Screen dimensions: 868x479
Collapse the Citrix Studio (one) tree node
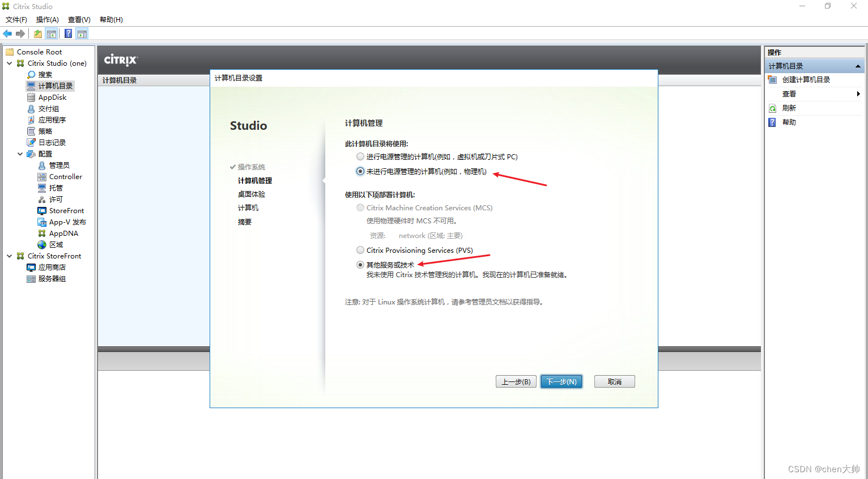coord(9,63)
